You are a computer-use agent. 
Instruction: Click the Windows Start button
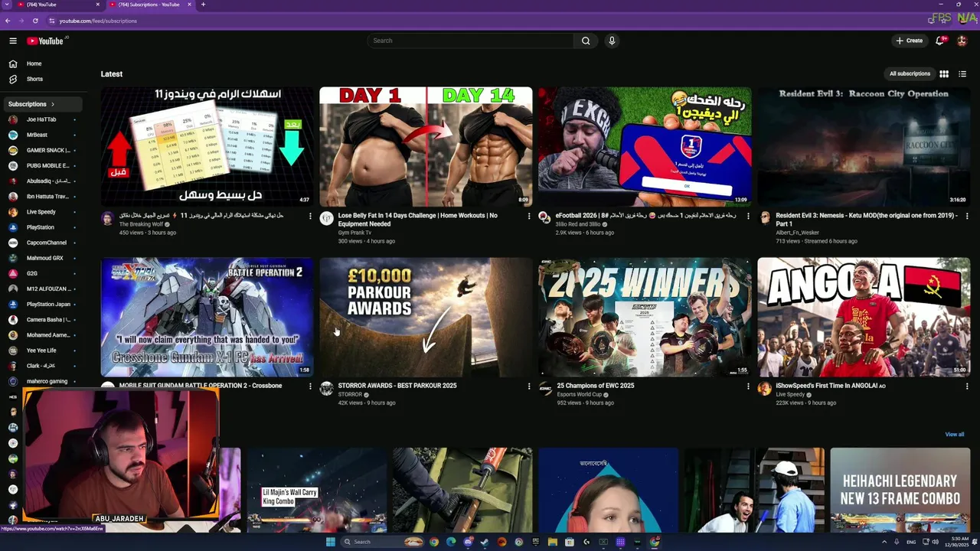point(330,542)
